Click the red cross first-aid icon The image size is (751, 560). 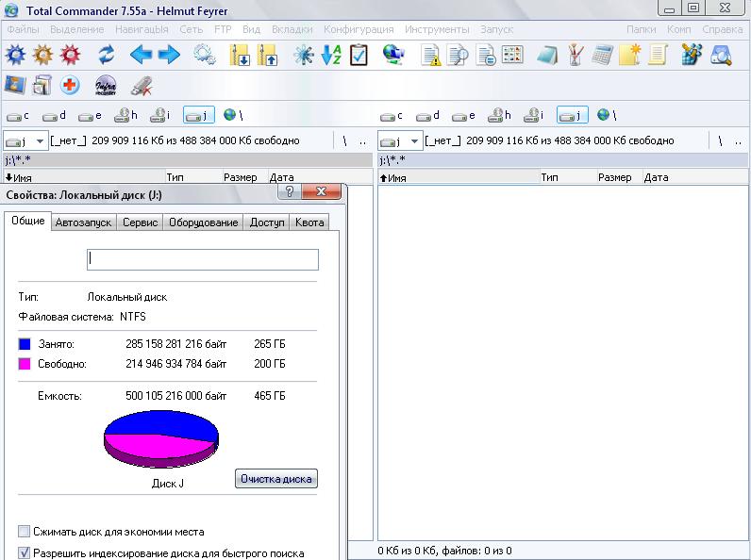click(x=70, y=85)
